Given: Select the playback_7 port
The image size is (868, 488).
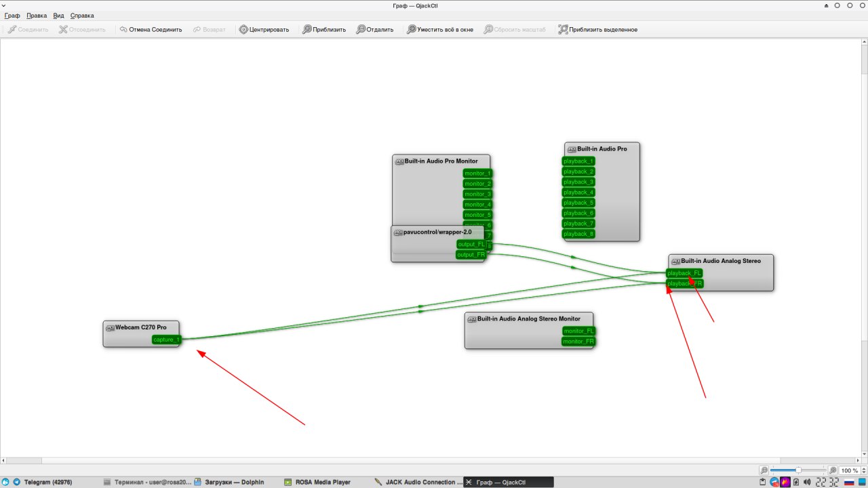Looking at the screenshot, I should coord(578,224).
